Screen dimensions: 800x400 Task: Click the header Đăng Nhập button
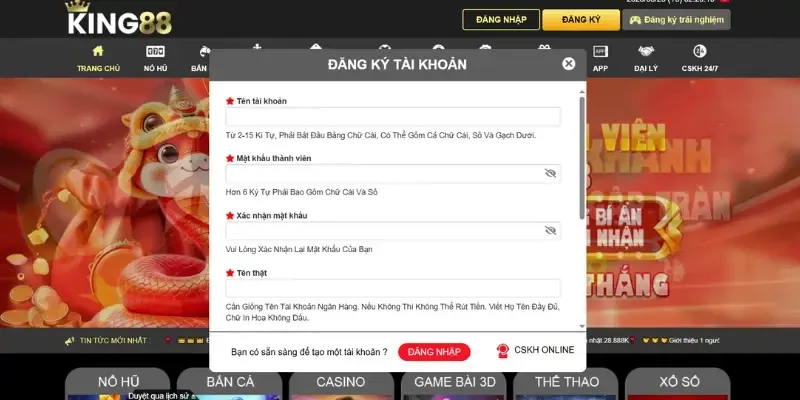(501, 20)
